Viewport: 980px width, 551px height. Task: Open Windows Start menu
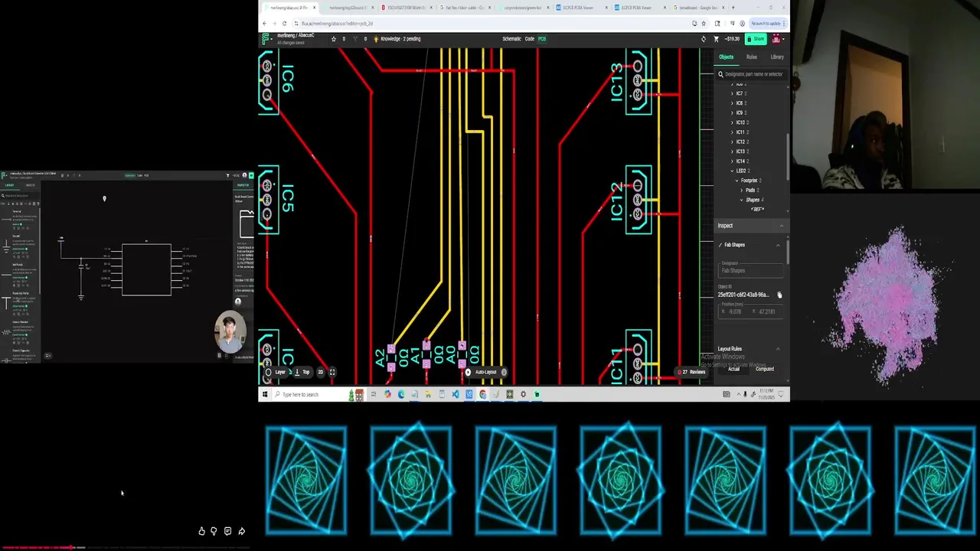pos(265,395)
